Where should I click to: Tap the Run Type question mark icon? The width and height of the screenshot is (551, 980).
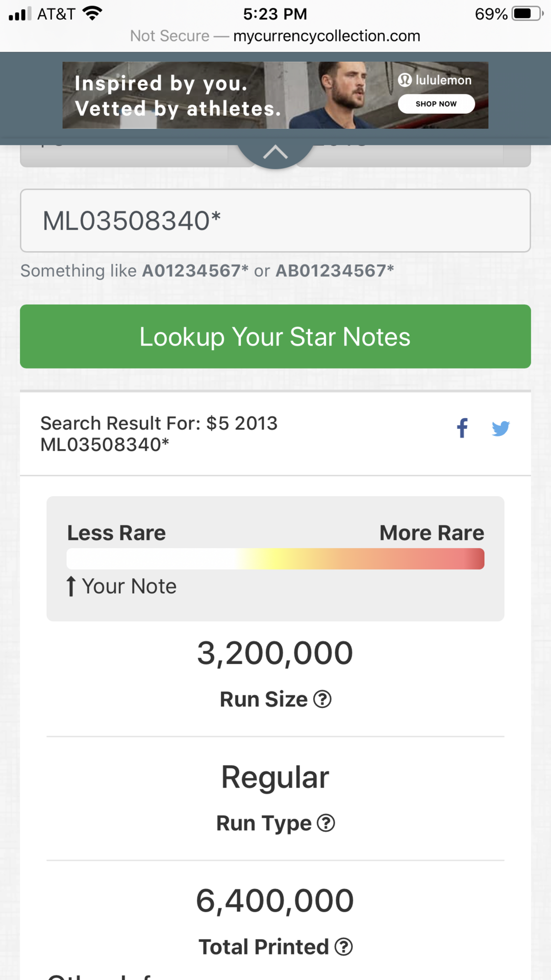tap(326, 823)
